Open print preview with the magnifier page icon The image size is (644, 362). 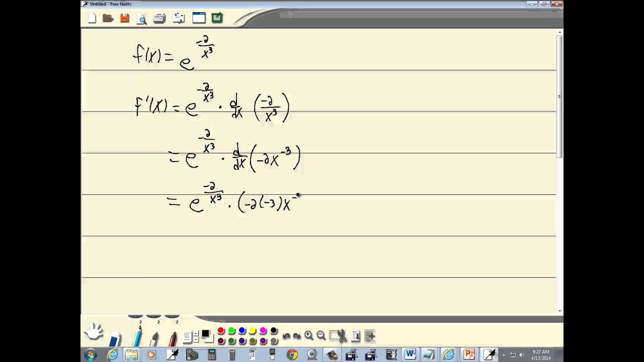point(142,19)
